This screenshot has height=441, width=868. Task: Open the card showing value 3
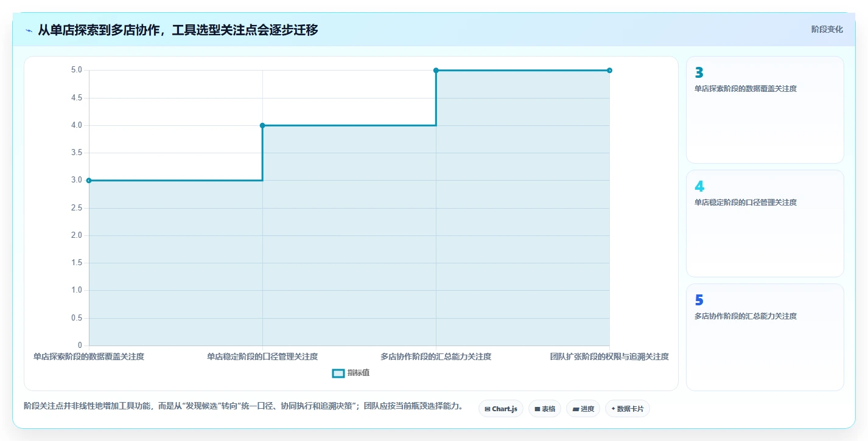pyautogui.click(x=765, y=109)
